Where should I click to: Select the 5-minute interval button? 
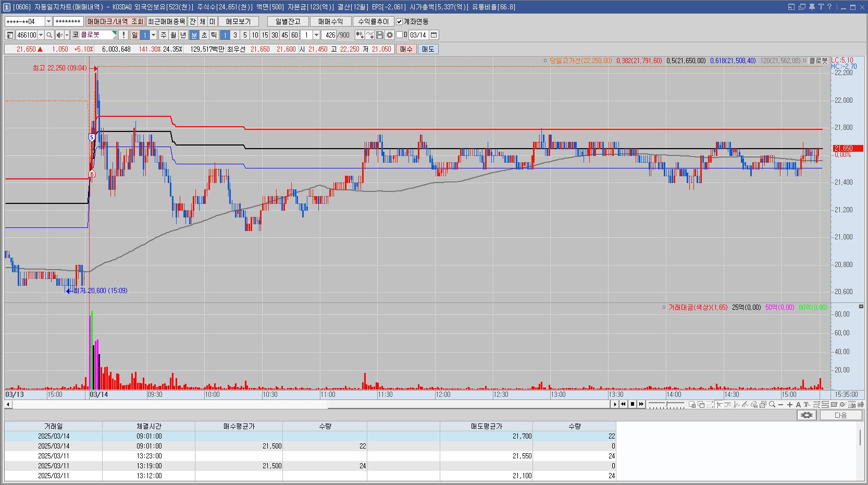coord(245,35)
